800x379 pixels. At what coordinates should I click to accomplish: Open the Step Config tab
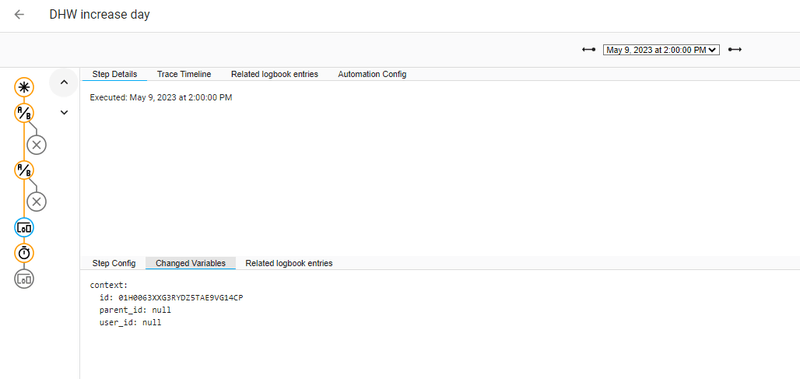point(114,263)
